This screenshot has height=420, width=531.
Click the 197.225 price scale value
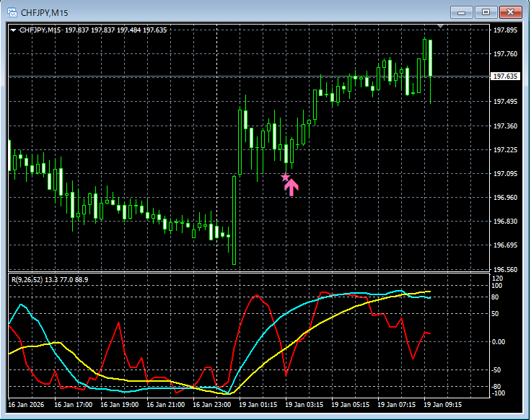click(x=505, y=149)
